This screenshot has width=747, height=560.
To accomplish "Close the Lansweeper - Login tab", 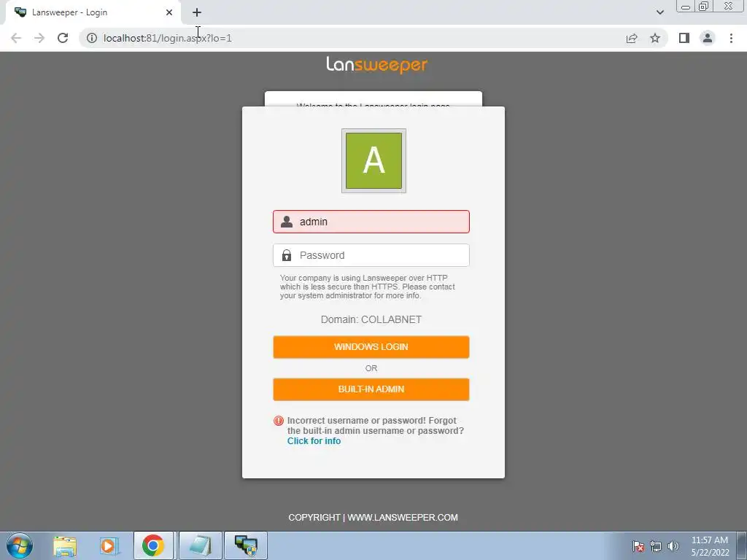I will tap(169, 12).
